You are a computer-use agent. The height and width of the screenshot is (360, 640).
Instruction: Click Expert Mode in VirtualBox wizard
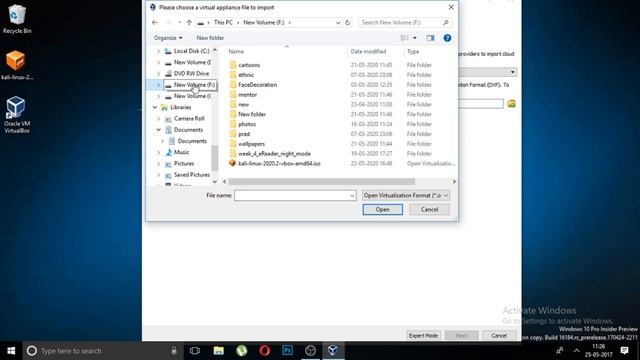pos(423,336)
